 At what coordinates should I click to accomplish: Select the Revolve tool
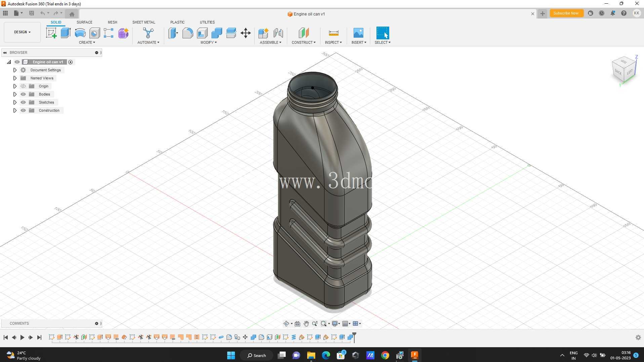tap(80, 33)
